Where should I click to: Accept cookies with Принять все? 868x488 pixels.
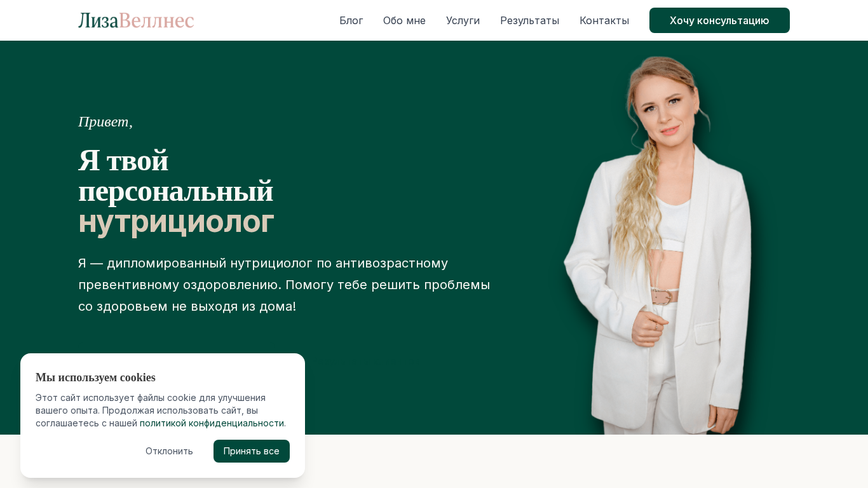pos(252,451)
